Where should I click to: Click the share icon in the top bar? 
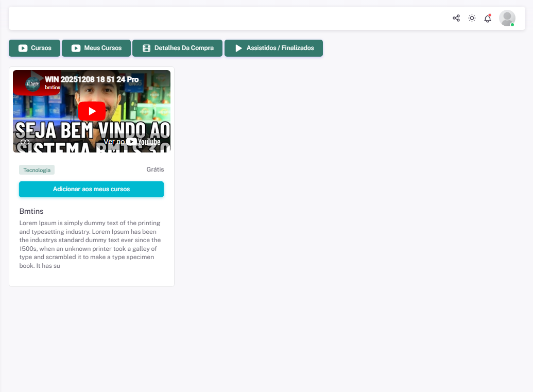pos(456,18)
